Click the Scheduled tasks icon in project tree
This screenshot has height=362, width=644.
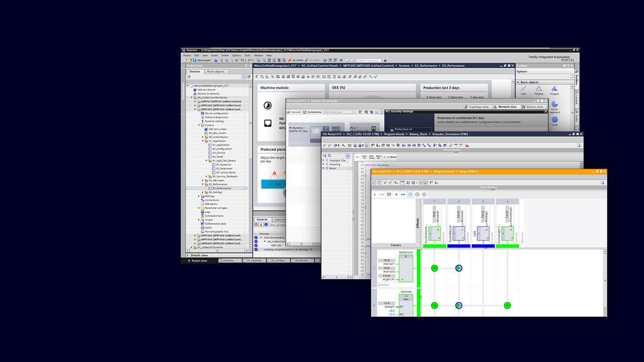(203, 216)
